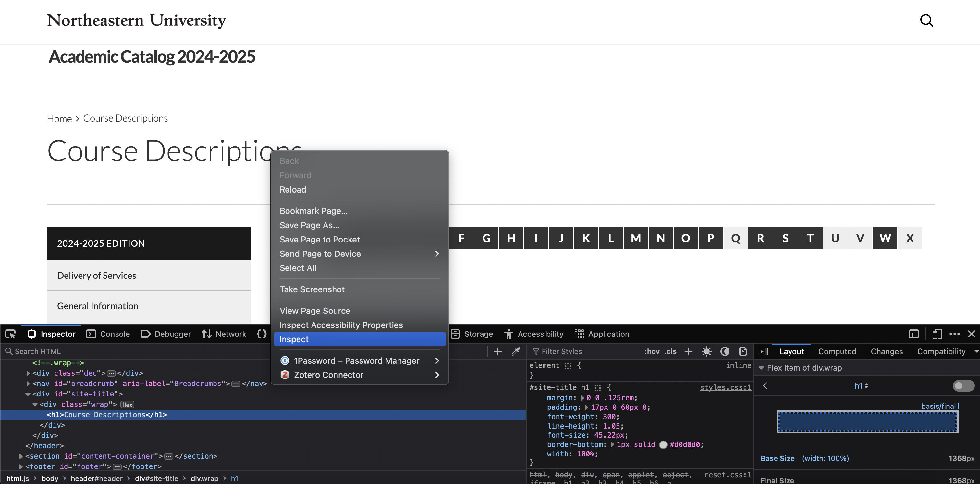Collapse the Flex Item of div.wrap section
The width and height of the screenshot is (980, 484).
tap(761, 368)
